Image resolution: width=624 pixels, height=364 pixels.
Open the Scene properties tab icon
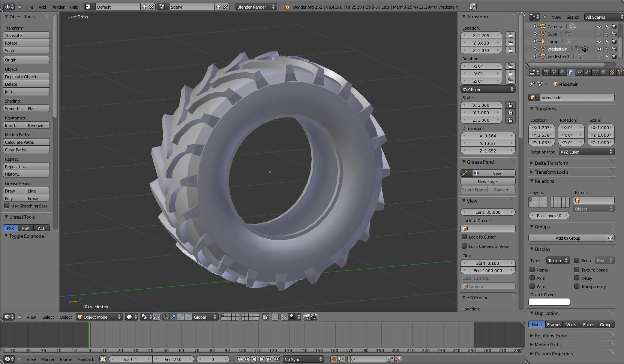pyautogui.click(x=554, y=72)
